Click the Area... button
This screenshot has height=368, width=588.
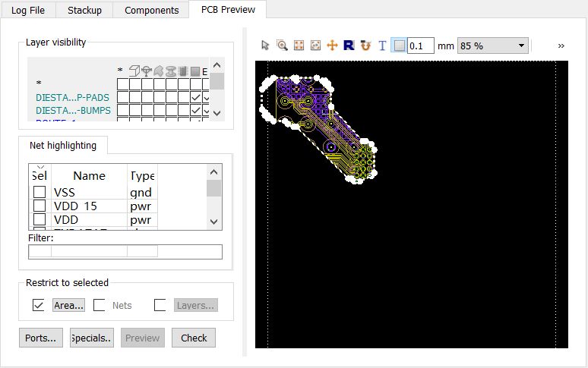68,305
